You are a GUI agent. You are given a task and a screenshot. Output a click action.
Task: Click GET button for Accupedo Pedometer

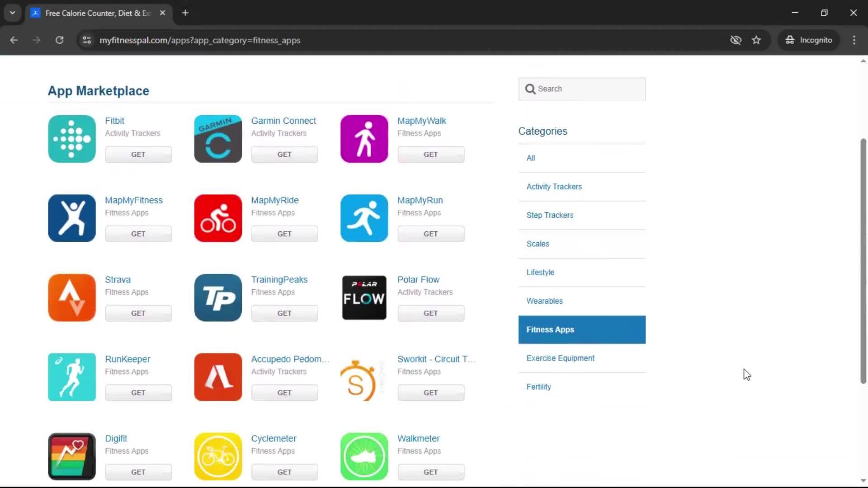[284, 393]
